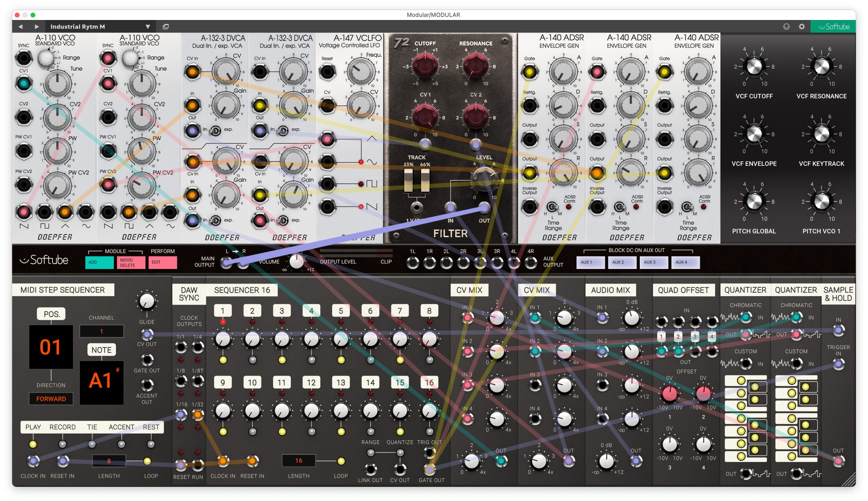Click the Sequencer 16 step 9 label
This screenshot has width=868, height=501.
pyautogui.click(x=222, y=382)
